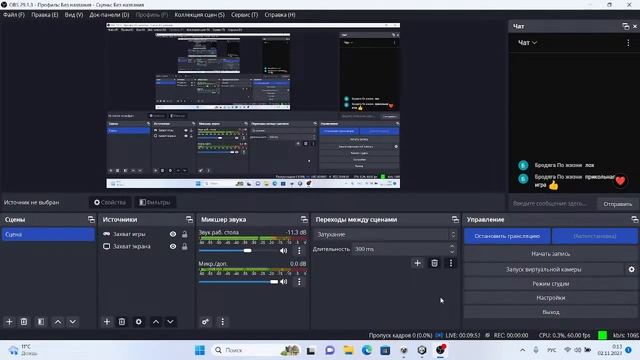
Task: Open source properties gear icon
Action: coord(139,322)
